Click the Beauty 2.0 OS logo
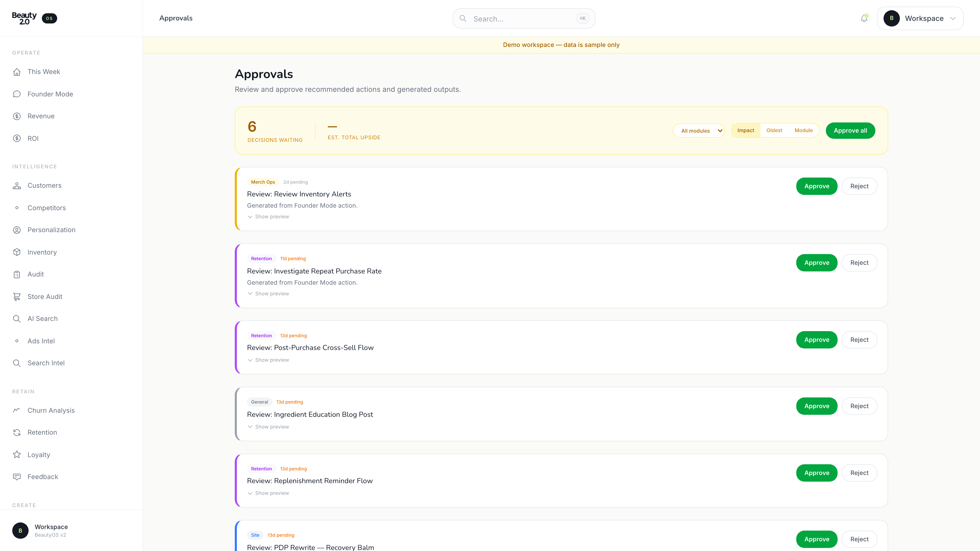The image size is (980, 551). pos(34,18)
